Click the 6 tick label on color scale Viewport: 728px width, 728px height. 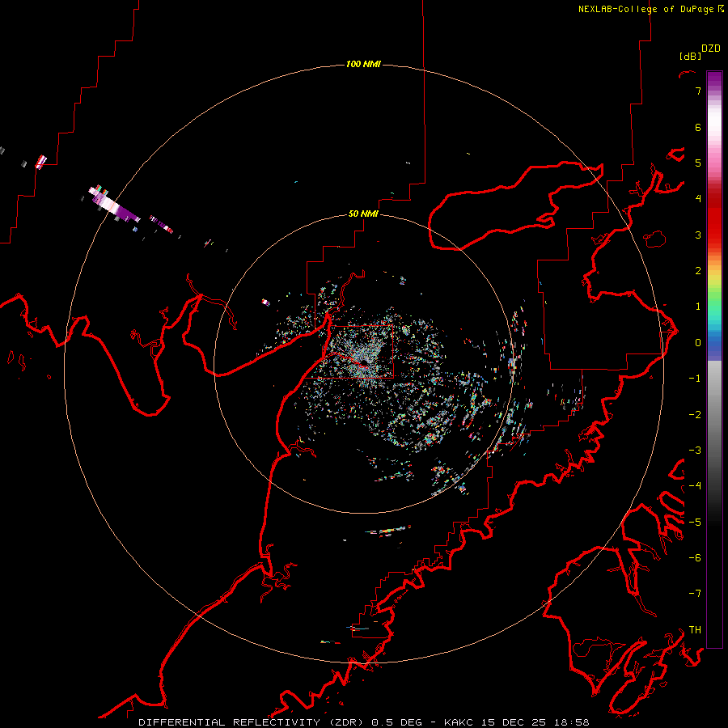698,127
